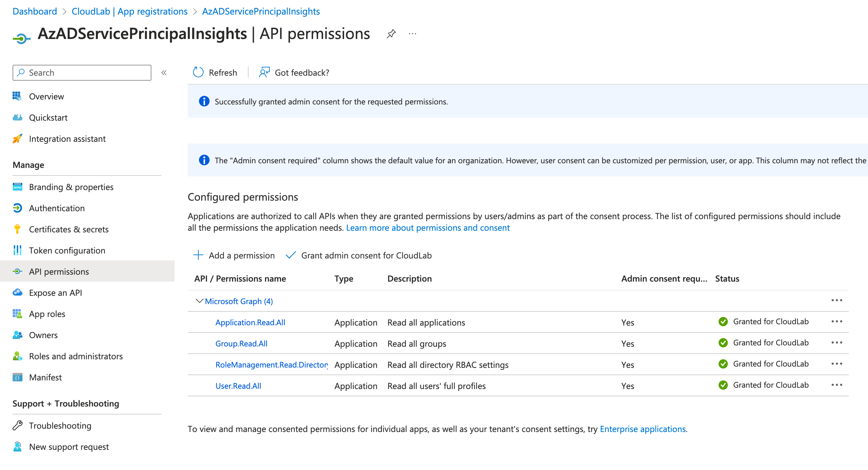Click the Roles and administrators icon
This screenshot has height=470, width=868.
pyautogui.click(x=17, y=356)
